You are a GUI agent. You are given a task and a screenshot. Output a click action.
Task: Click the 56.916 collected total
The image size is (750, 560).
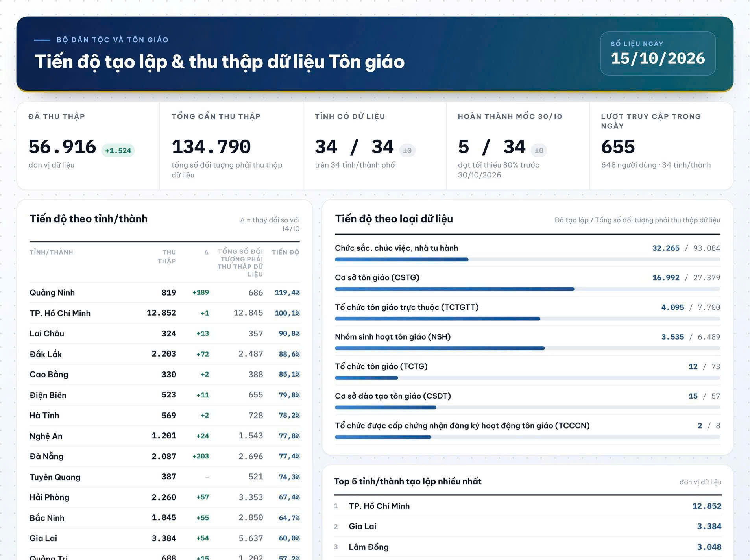[62, 147]
